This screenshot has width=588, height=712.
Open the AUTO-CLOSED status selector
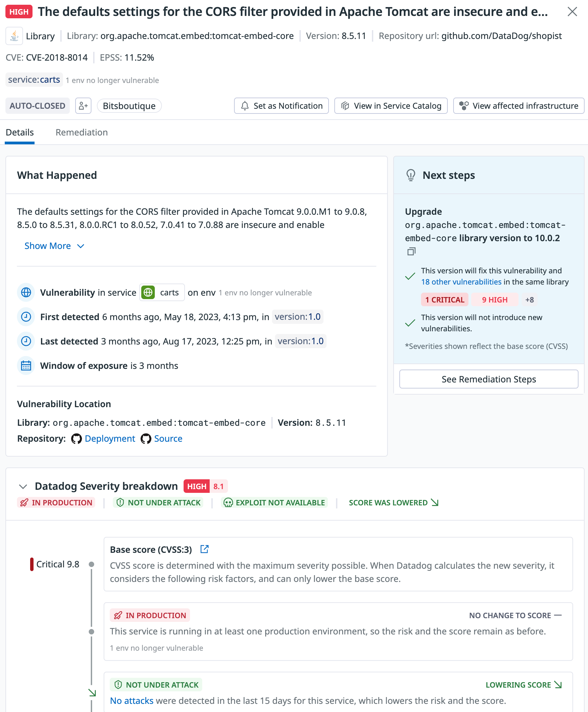pyautogui.click(x=38, y=106)
